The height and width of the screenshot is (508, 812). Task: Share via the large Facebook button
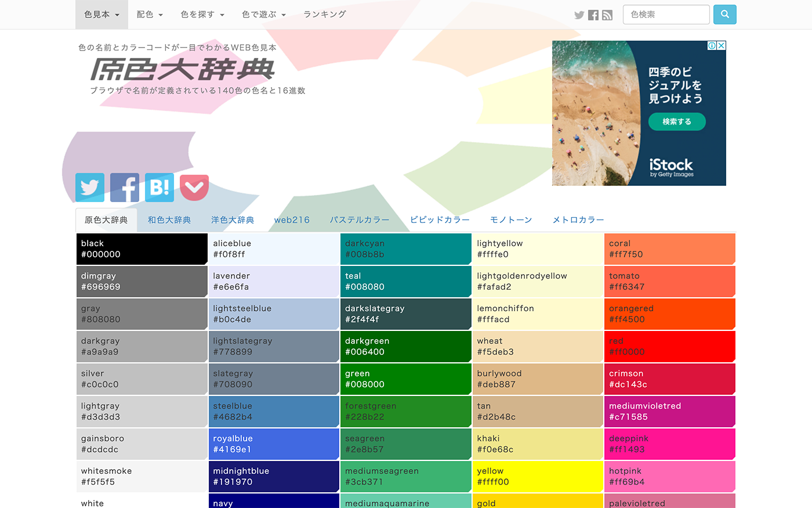pyautogui.click(x=125, y=188)
